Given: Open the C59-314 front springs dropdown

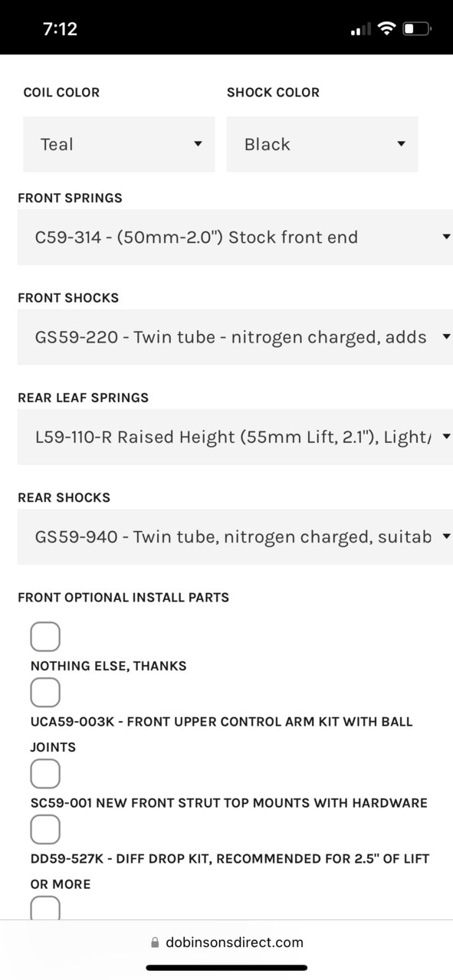Looking at the screenshot, I should pyautogui.click(x=235, y=237).
